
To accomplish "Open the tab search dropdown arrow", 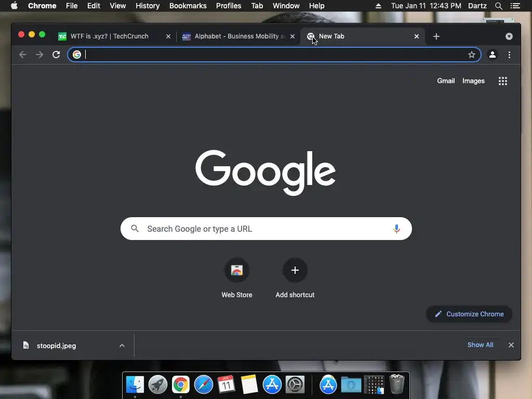I will [x=509, y=36].
